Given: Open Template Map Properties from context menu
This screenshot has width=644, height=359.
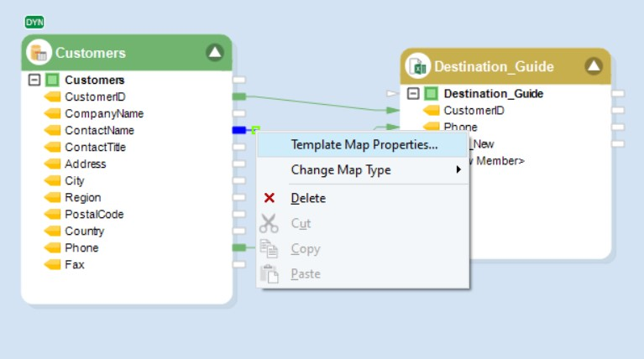Looking at the screenshot, I should click(x=364, y=144).
